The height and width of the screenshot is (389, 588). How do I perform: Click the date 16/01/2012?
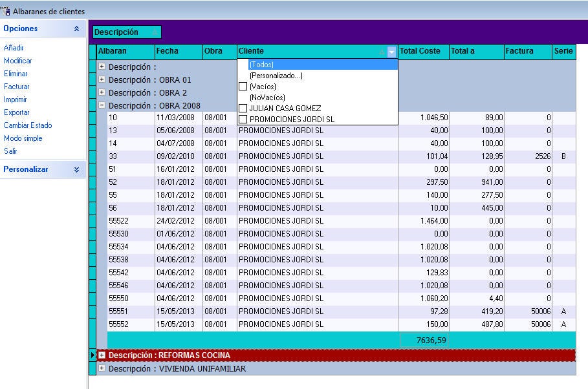tap(175, 169)
